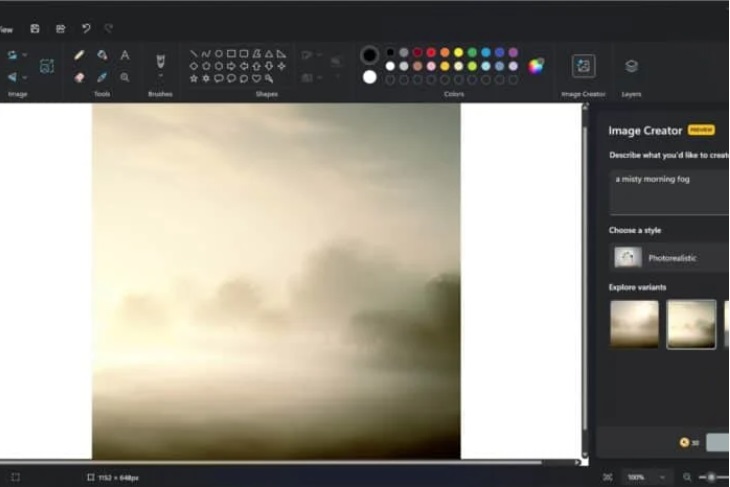Click the fit to window icon in the status bar
This screenshot has width=730, height=487.
608,477
